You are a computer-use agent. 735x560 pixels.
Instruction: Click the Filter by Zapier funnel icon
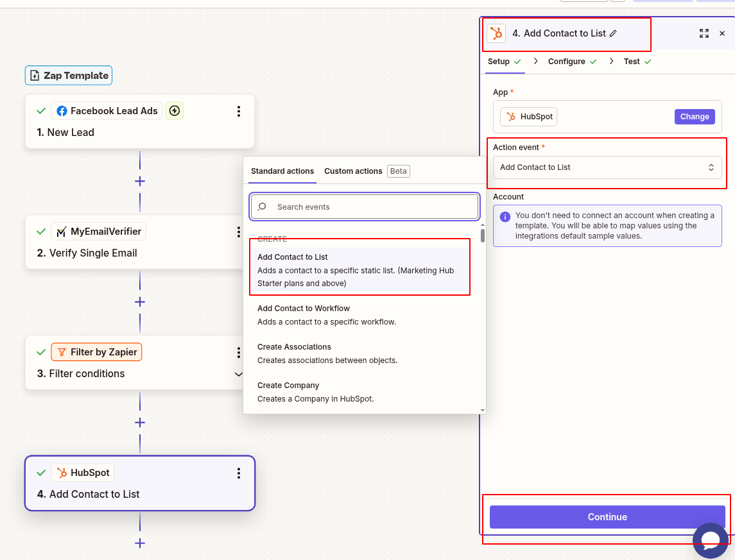click(62, 352)
